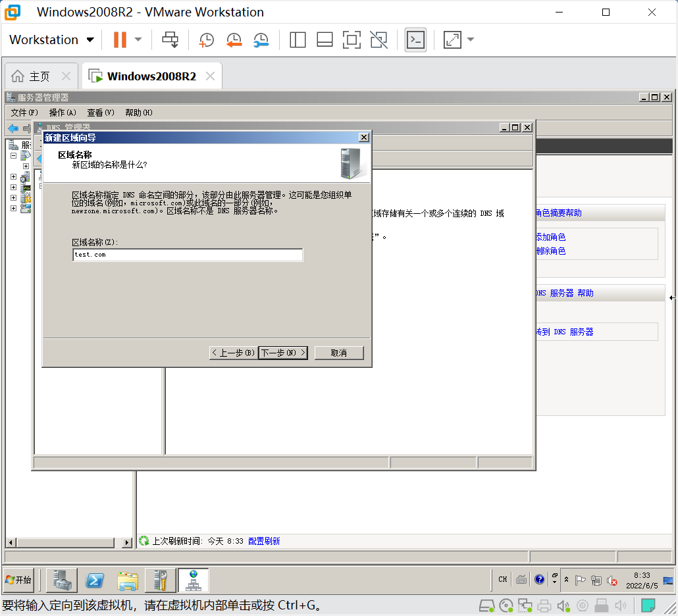Expand the diagnostics node in the tree
This screenshot has width=678, height=616.
pos(13,187)
